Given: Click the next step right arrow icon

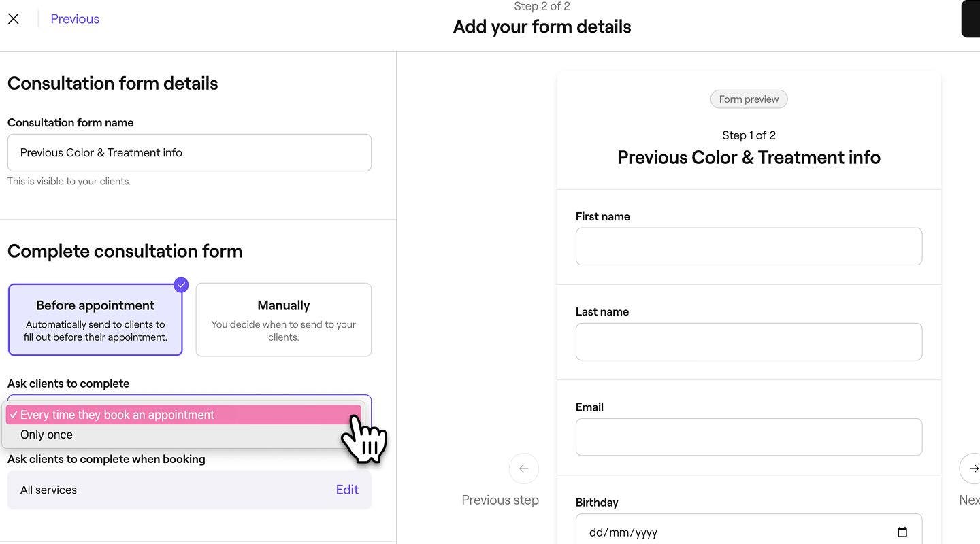Looking at the screenshot, I should 971,469.
